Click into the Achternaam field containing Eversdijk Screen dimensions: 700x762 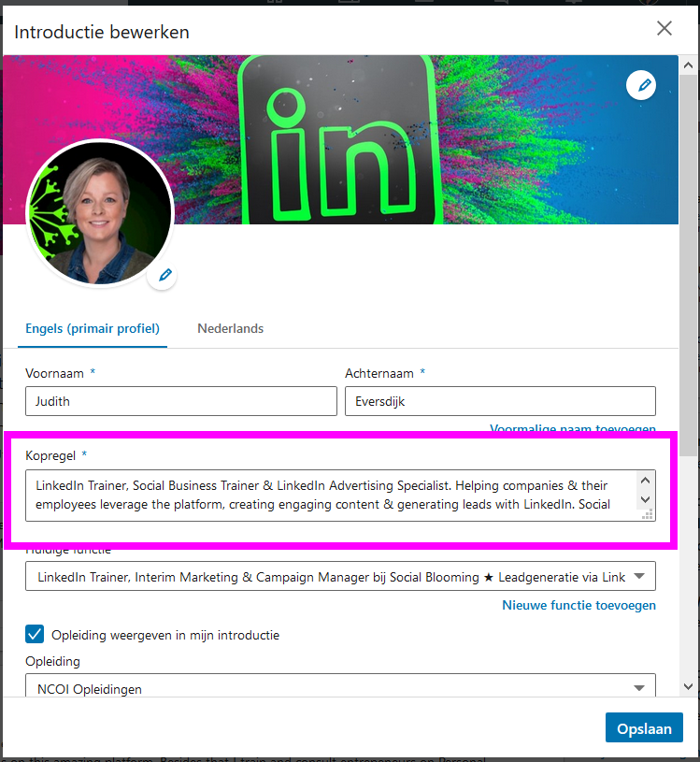pyautogui.click(x=500, y=401)
